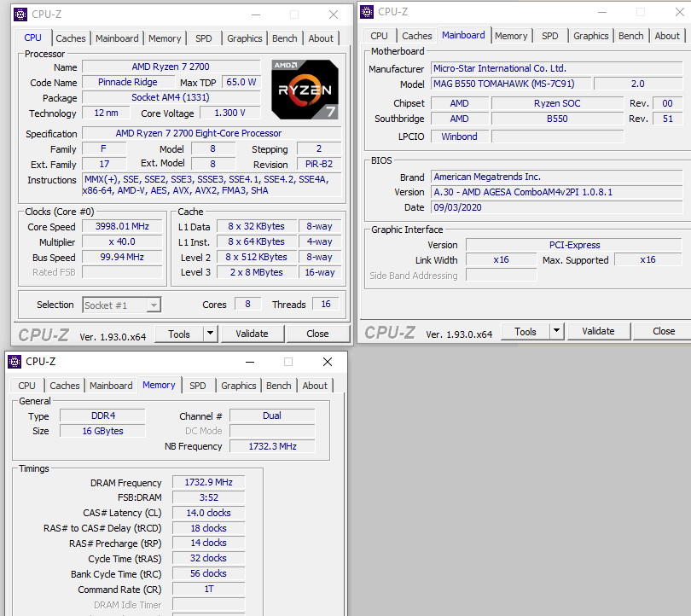This screenshot has width=691, height=616.
Task: Click the Socket AM4 (1331) package value
Action: click(171, 97)
